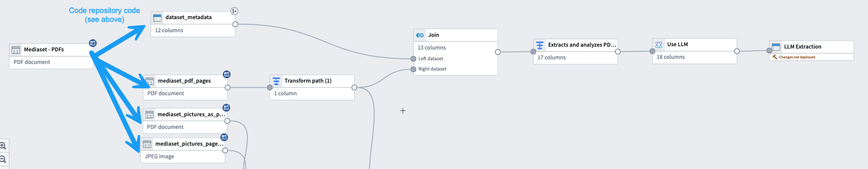Click the zoom out magnifier icon

coord(3,159)
